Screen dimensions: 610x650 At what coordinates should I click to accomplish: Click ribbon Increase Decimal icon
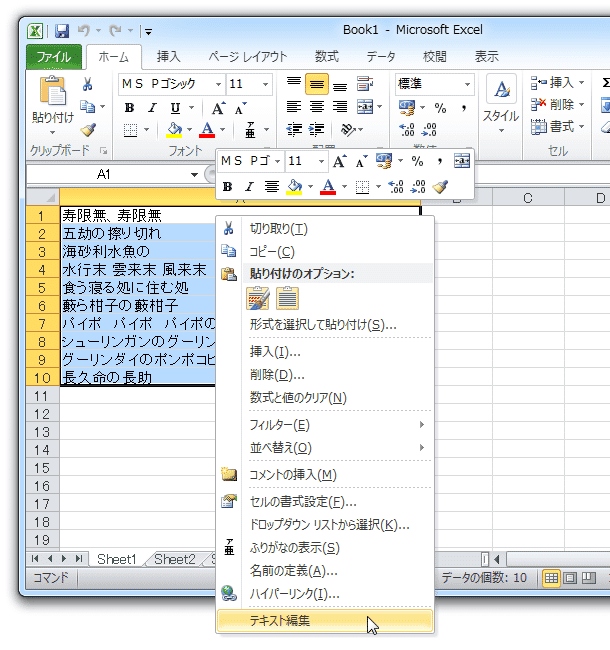tap(407, 130)
